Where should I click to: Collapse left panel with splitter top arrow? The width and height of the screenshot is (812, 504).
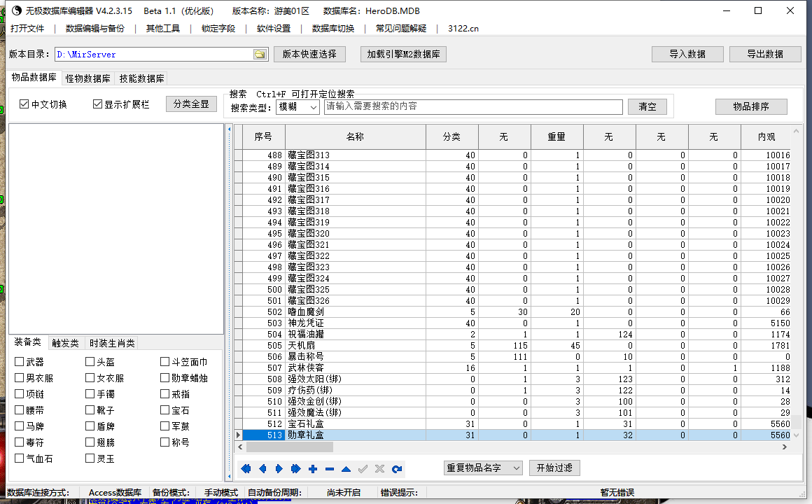tap(230, 129)
